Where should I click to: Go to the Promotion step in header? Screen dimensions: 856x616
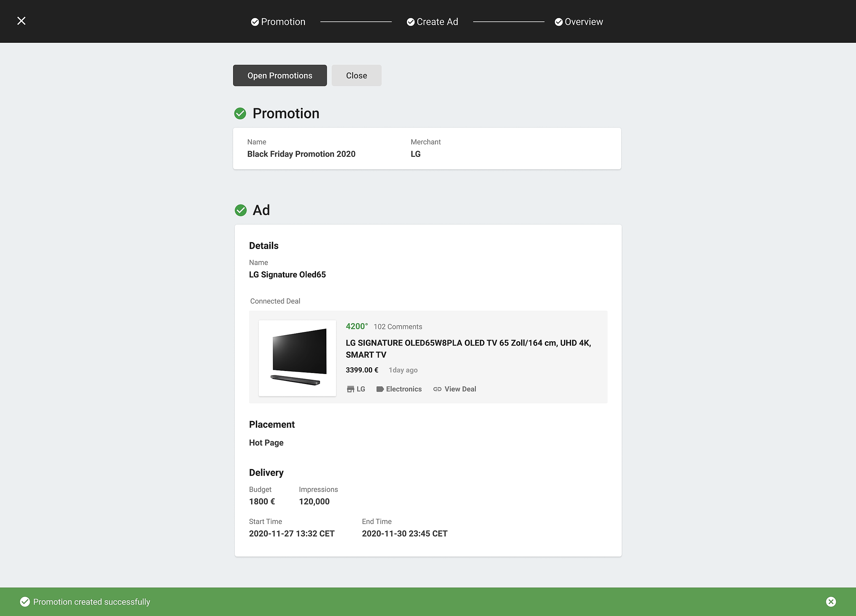tap(278, 22)
